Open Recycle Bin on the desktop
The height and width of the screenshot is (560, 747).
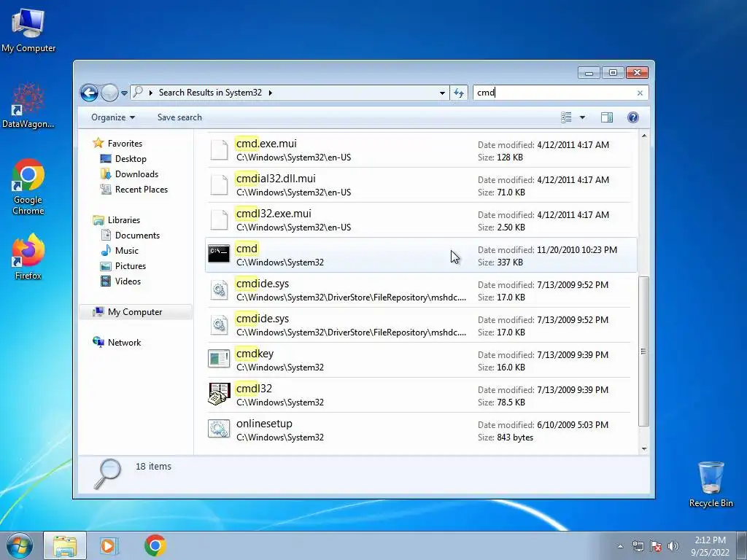click(x=711, y=484)
